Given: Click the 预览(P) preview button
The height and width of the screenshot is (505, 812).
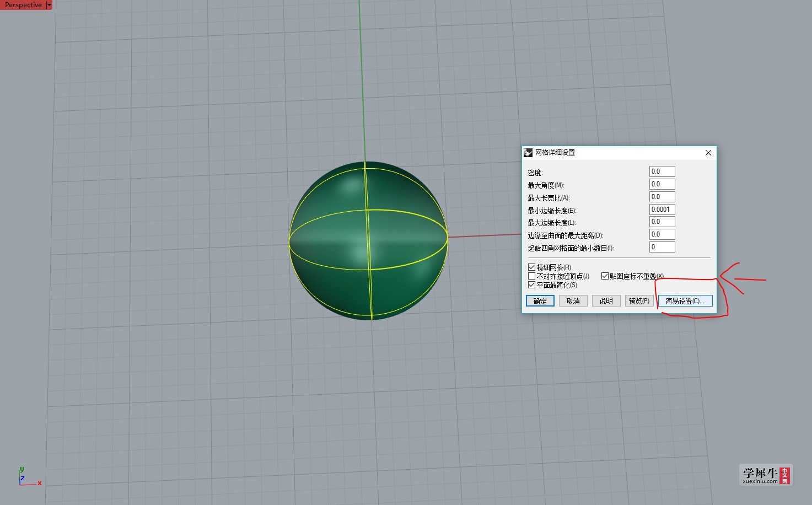Looking at the screenshot, I should point(639,301).
